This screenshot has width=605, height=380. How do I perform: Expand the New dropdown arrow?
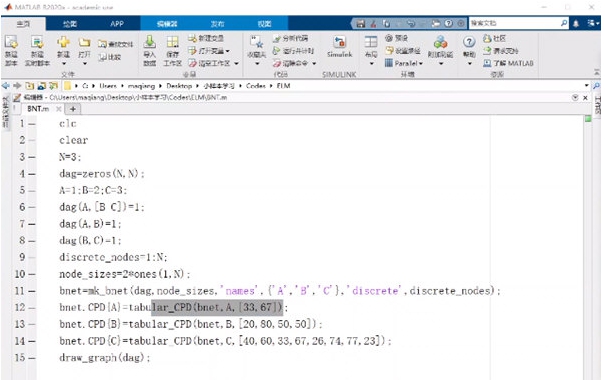(64, 64)
